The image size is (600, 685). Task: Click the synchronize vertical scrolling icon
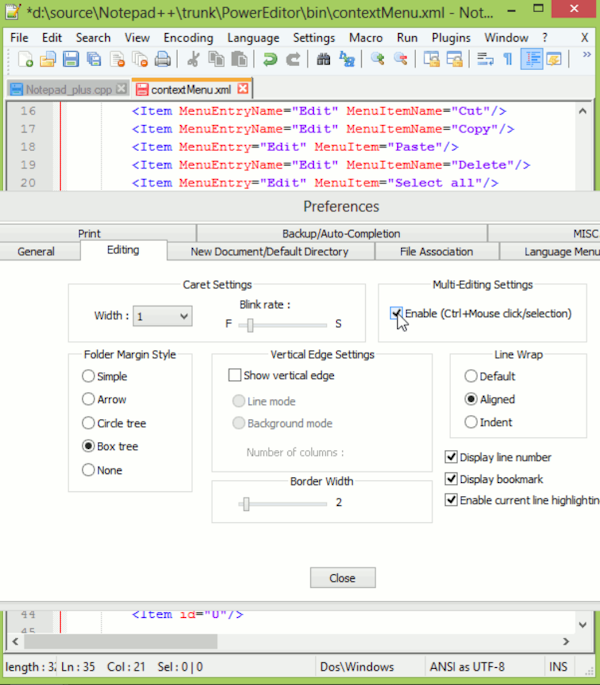tap(432, 59)
